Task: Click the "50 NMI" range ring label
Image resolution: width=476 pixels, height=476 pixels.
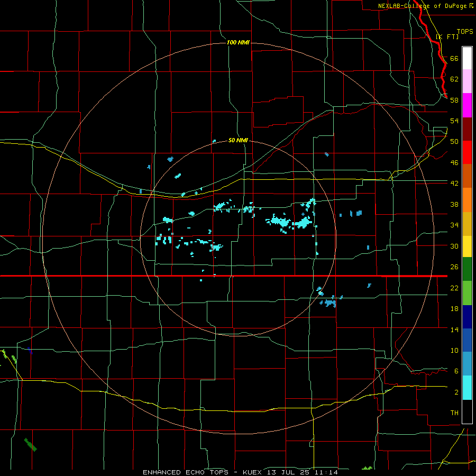Action: click(x=238, y=140)
